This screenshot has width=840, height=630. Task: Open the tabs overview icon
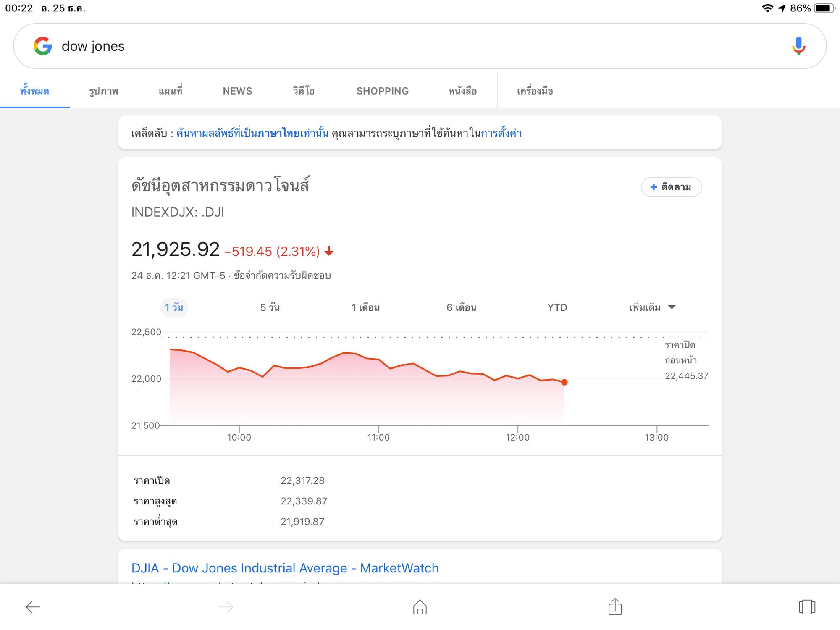tap(806, 607)
